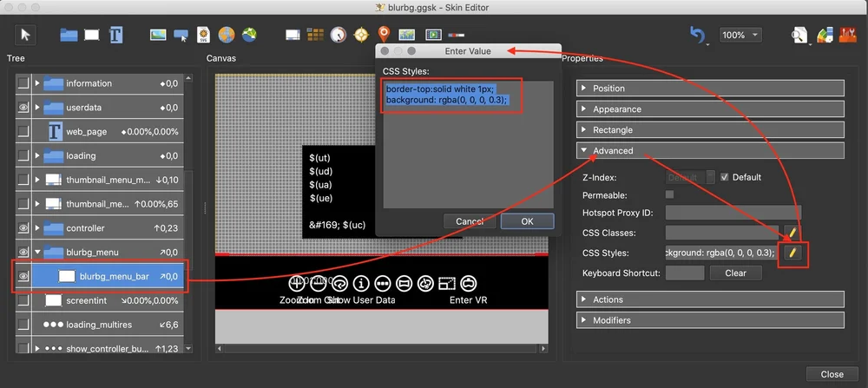
Task: Click into the Keyboard Shortcut field
Action: (x=685, y=273)
